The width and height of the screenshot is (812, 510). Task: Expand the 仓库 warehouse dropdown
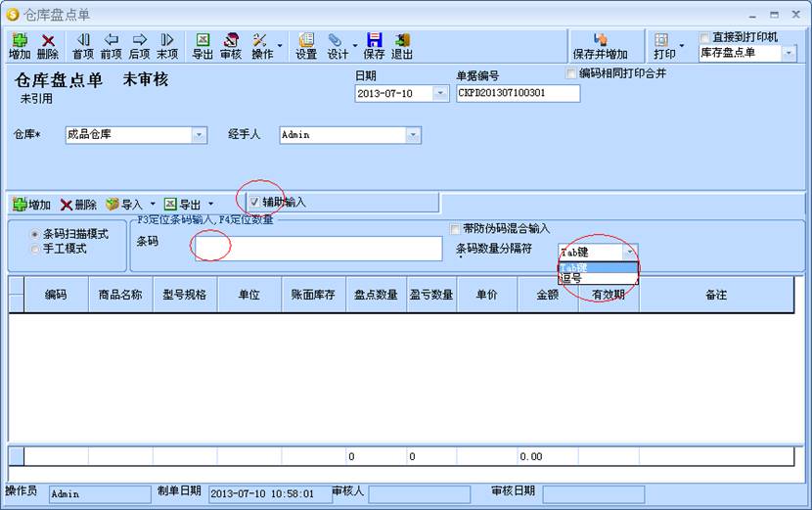(200, 135)
